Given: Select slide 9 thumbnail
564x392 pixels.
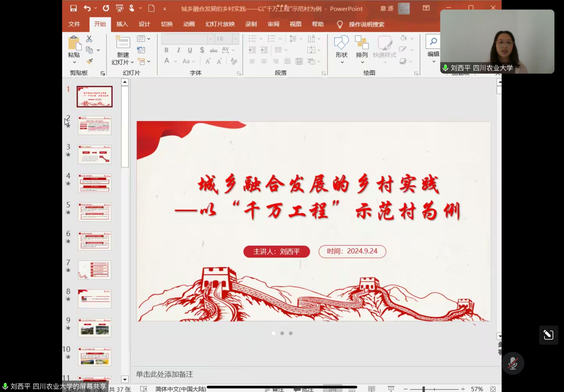Looking at the screenshot, I should [94, 328].
